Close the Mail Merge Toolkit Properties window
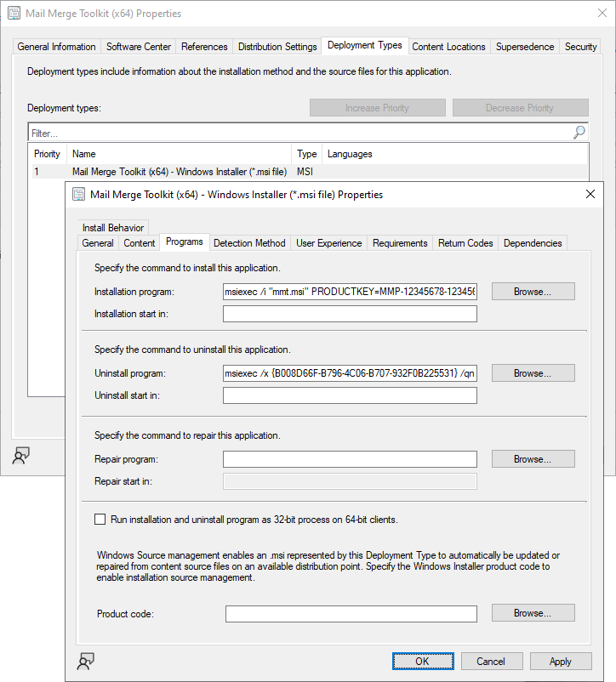The height and width of the screenshot is (682, 616). 602,13
